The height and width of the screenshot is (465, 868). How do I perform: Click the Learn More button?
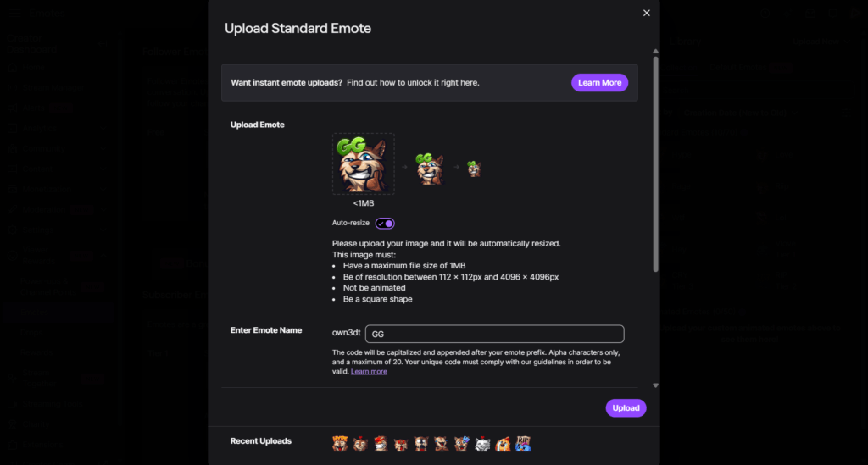[x=599, y=82]
